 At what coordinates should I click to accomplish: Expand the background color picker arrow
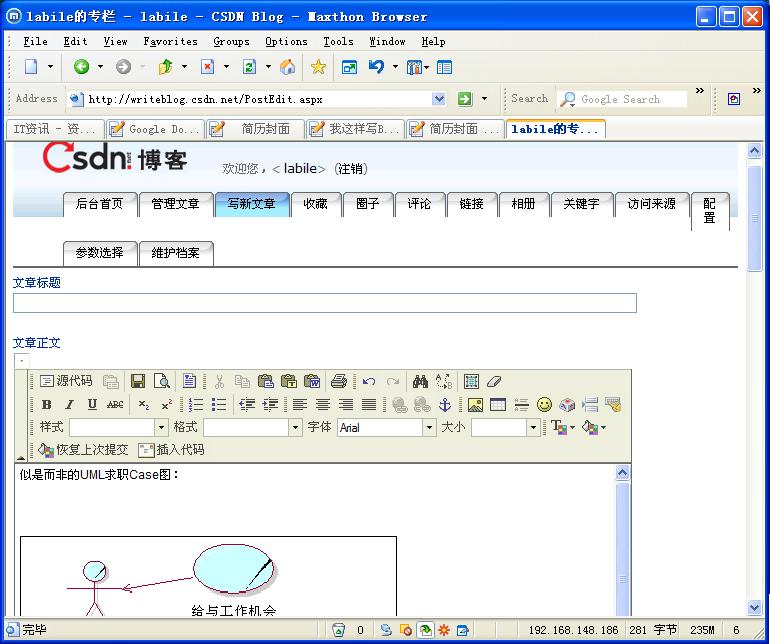point(603,428)
